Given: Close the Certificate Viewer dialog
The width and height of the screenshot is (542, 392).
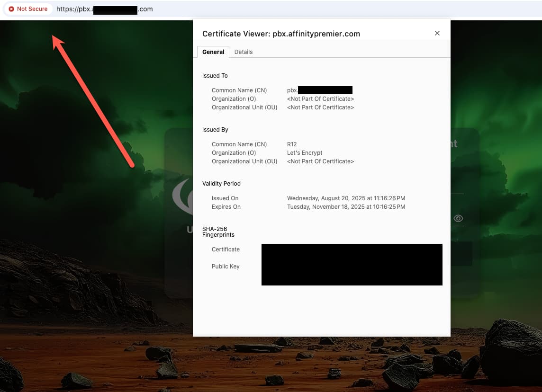Looking at the screenshot, I should pos(437,33).
